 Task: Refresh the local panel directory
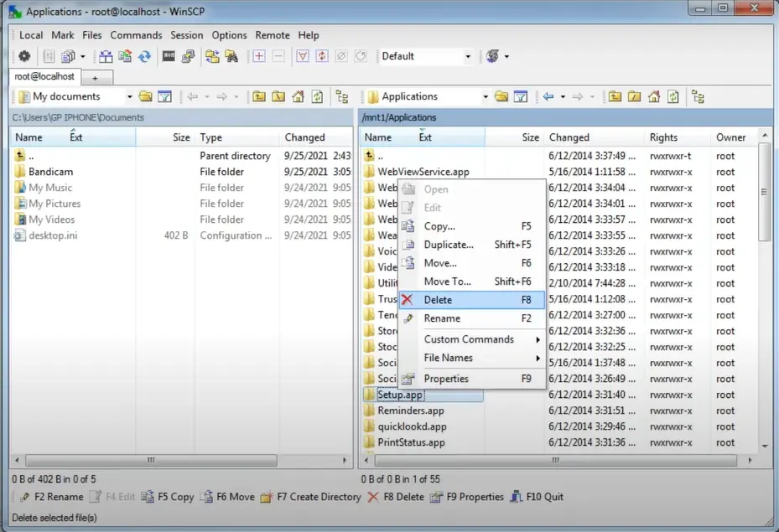(x=317, y=96)
